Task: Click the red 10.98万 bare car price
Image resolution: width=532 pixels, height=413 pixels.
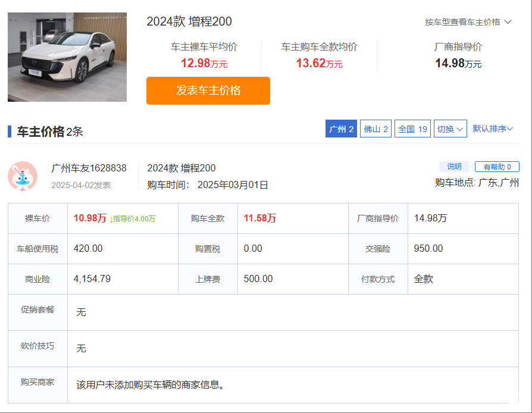Action: (x=90, y=218)
